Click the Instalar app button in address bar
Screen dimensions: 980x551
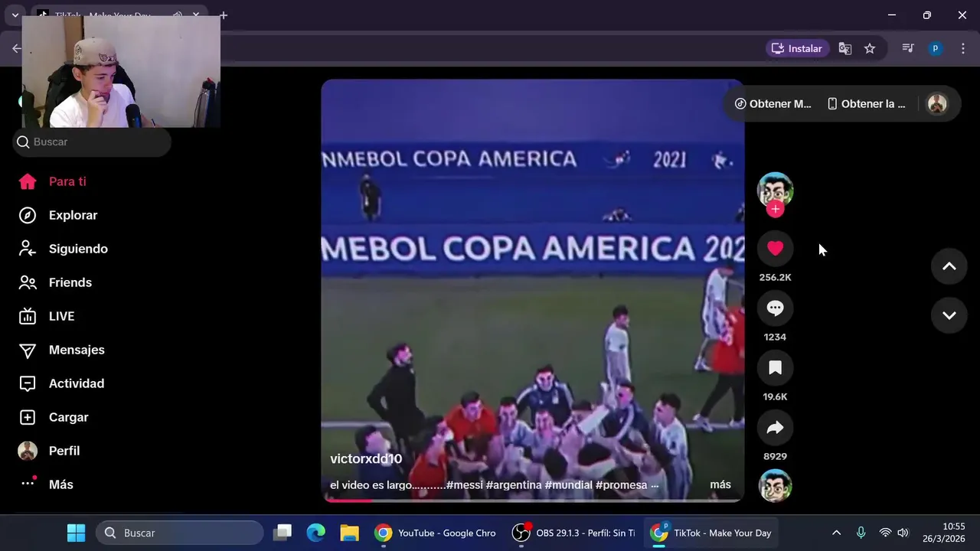pyautogui.click(x=797, y=48)
